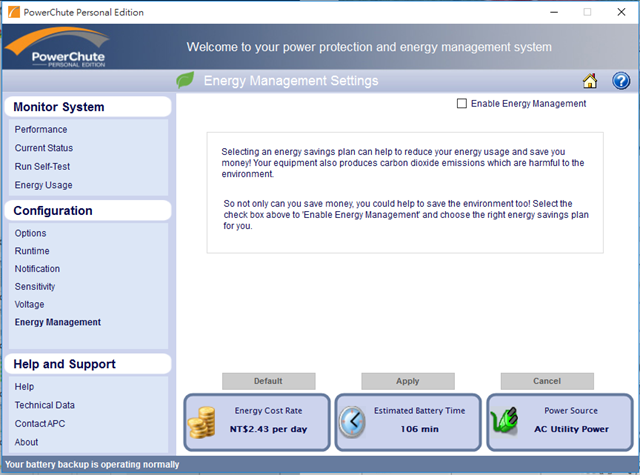Image resolution: width=640 pixels, height=475 pixels.
Task: Open Help under Help and Support
Action: (24, 386)
